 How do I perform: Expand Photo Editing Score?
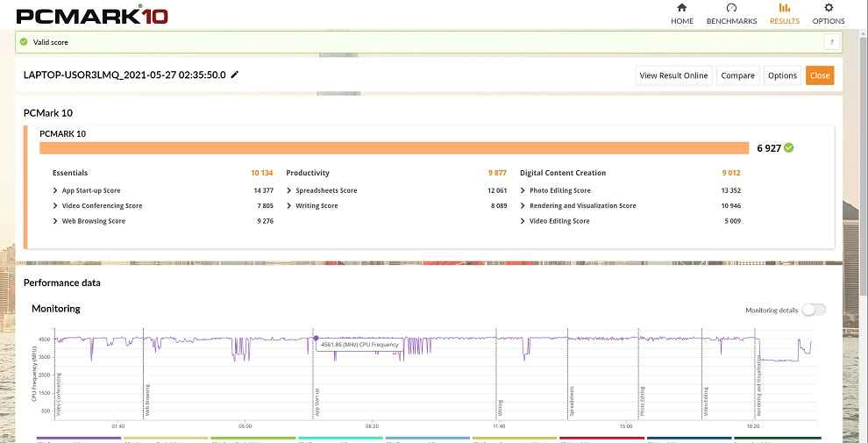(x=523, y=190)
